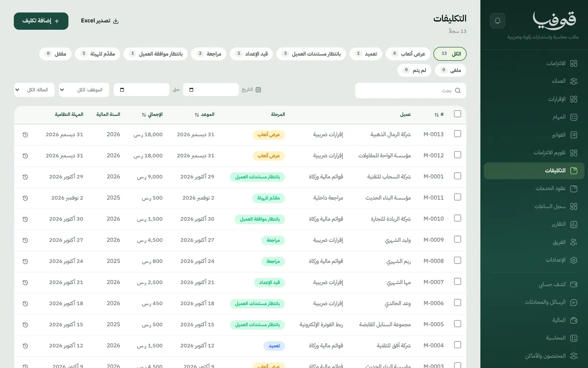Viewport: 588px width, 368px height.
Task: Sort by the # column
Action: tap(439, 114)
